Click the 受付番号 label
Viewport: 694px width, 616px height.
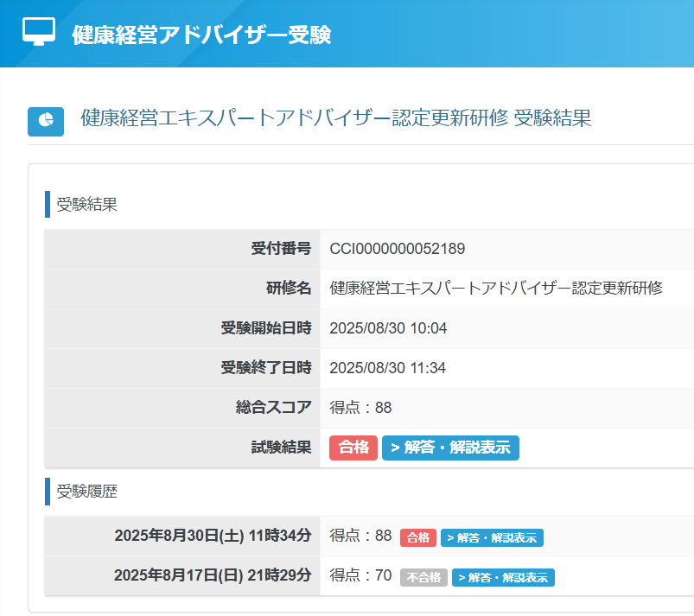[x=281, y=249]
